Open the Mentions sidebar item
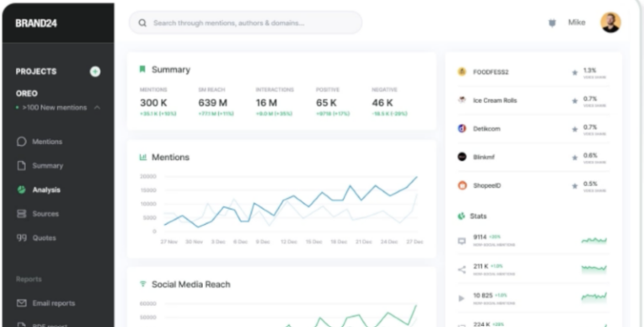This screenshot has height=327, width=644. (x=47, y=142)
